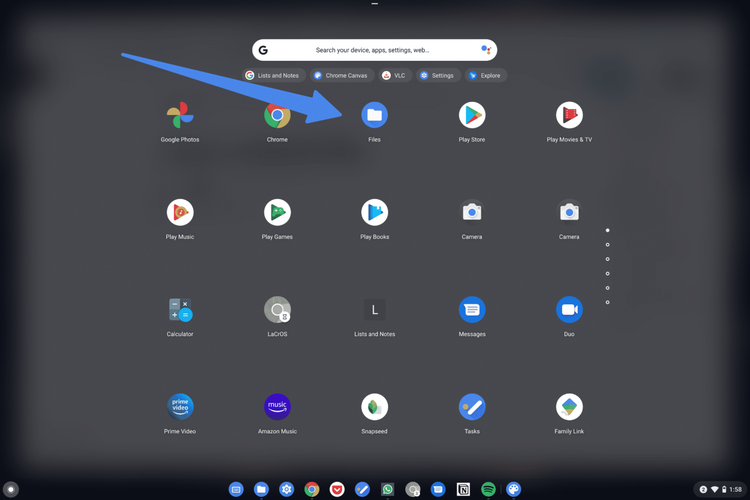Image resolution: width=750 pixels, height=500 pixels.
Task: Open the Lists and Notes app icon
Action: click(375, 310)
